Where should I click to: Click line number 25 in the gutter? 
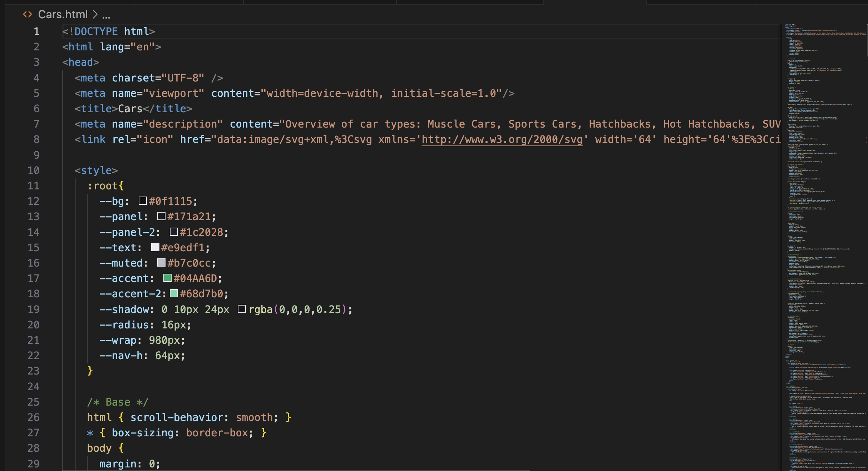[x=34, y=402]
